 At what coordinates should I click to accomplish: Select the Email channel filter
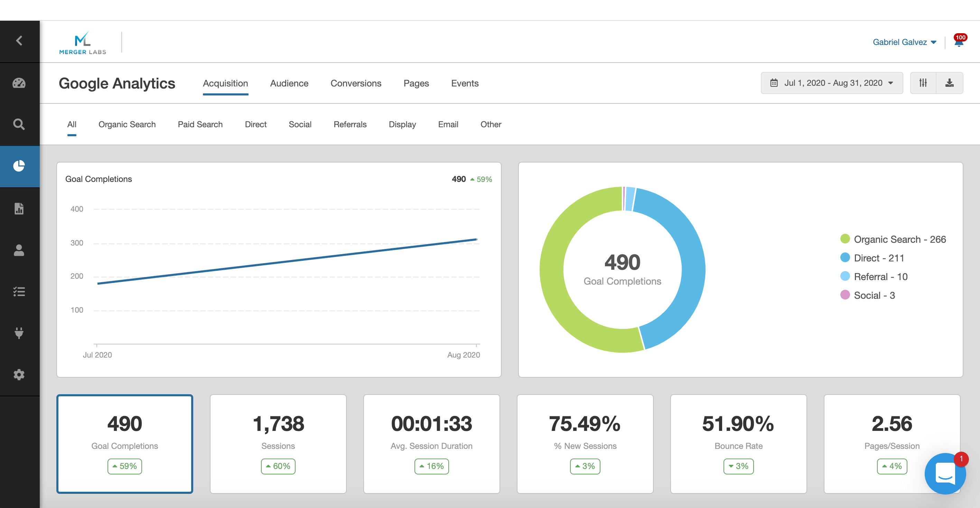(448, 124)
